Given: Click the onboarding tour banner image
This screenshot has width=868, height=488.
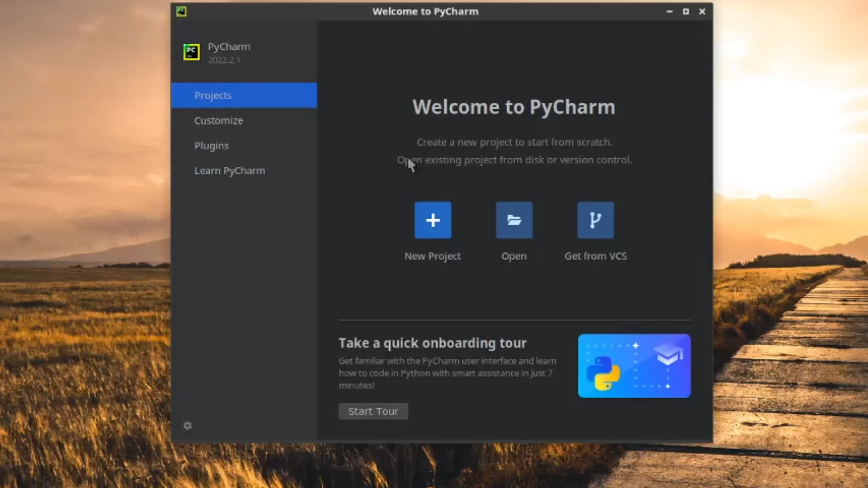Looking at the screenshot, I should coord(634,366).
